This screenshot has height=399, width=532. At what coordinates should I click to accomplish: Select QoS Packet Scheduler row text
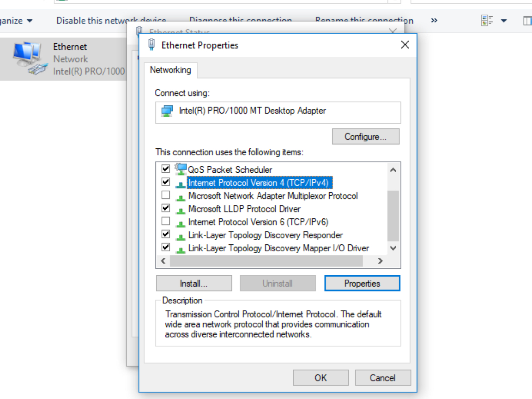230,169
